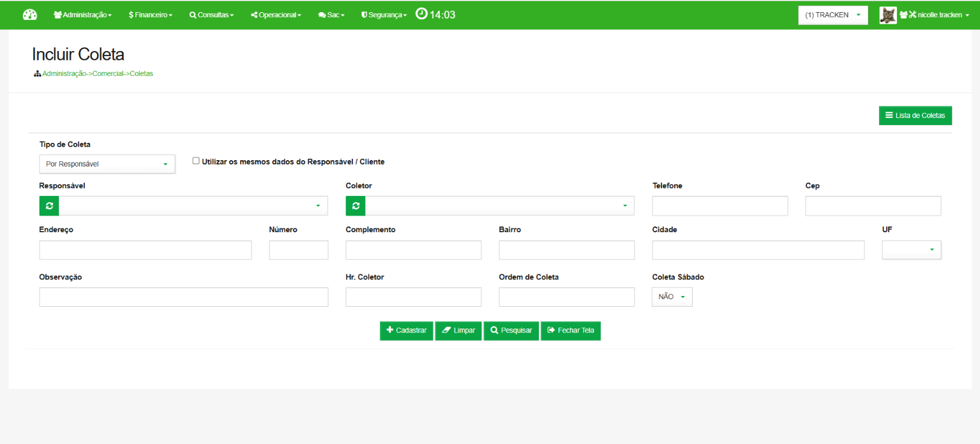The width and height of the screenshot is (980, 444).
Task: Click the sitemap icon in the breadcrumb
Action: (37, 74)
